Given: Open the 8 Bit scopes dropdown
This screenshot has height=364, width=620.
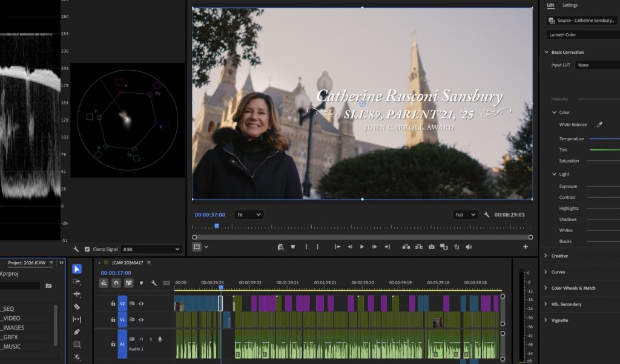Looking at the screenshot, I should (x=151, y=249).
